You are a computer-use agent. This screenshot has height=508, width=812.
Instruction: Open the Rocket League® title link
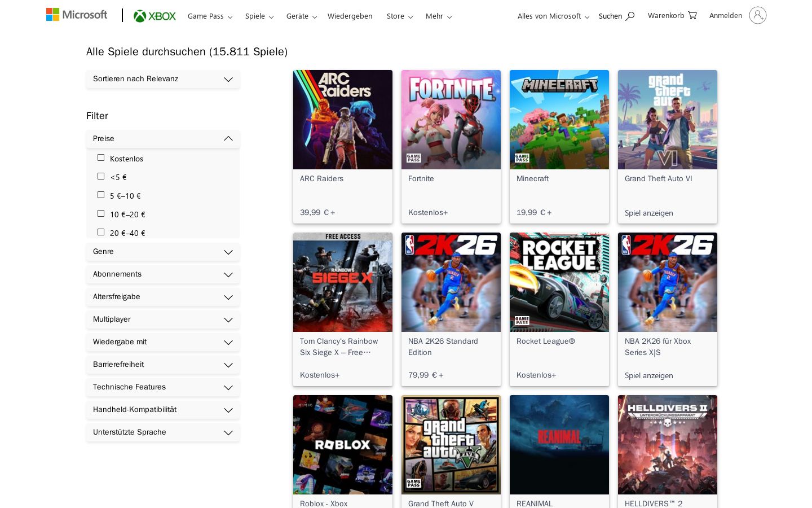(545, 341)
